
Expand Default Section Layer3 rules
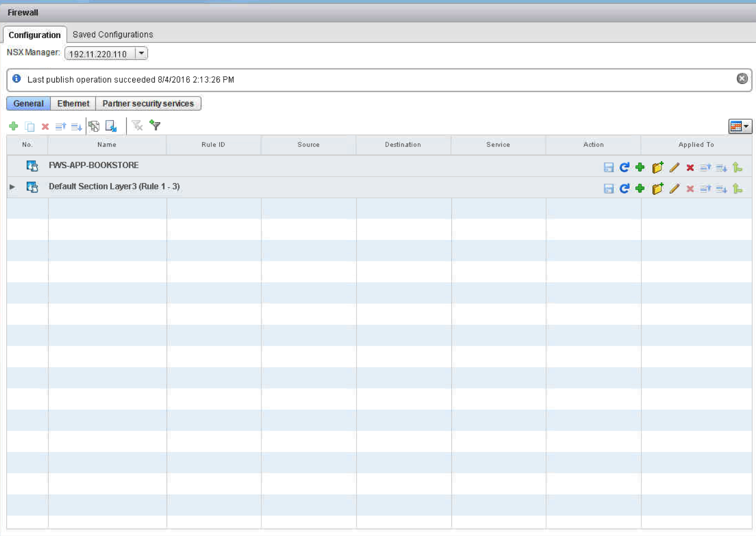[12, 187]
